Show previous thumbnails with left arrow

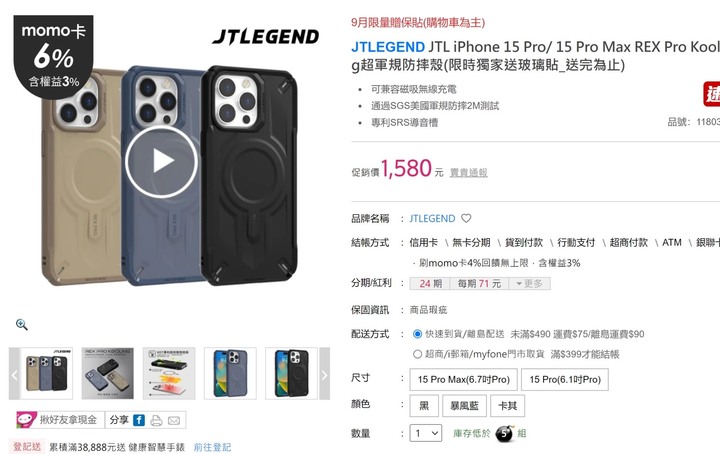pyautogui.click(x=14, y=374)
